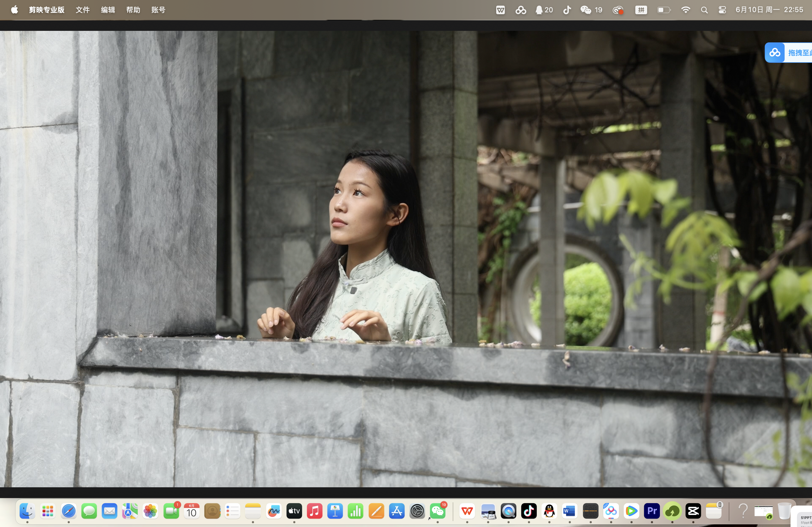Open Adobe Premiere Pro from the dock
The height and width of the screenshot is (527, 812).
click(x=652, y=511)
